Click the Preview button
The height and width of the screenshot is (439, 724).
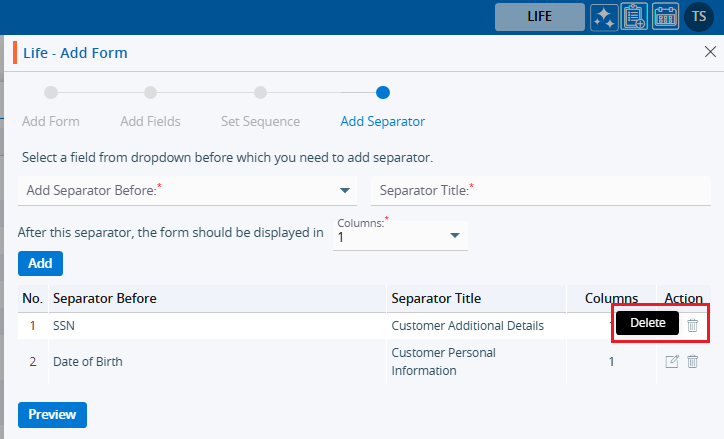pos(52,414)
